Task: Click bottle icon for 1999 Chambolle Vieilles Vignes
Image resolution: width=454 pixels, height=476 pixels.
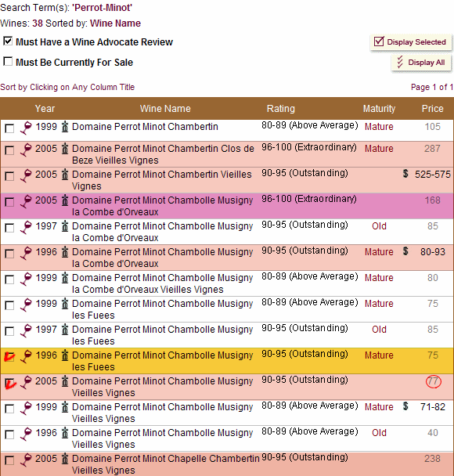Action: click(65, 407)
